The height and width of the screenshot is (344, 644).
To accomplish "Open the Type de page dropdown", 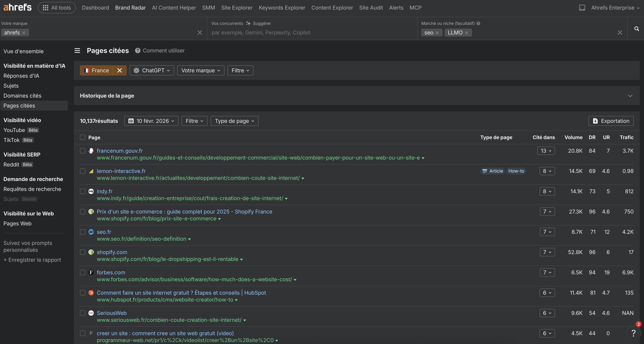I will [x=234, y=121].
